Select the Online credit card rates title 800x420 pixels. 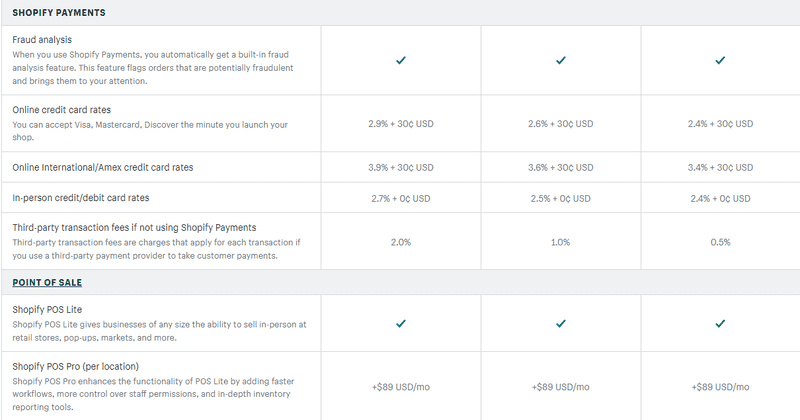(62, 110)
